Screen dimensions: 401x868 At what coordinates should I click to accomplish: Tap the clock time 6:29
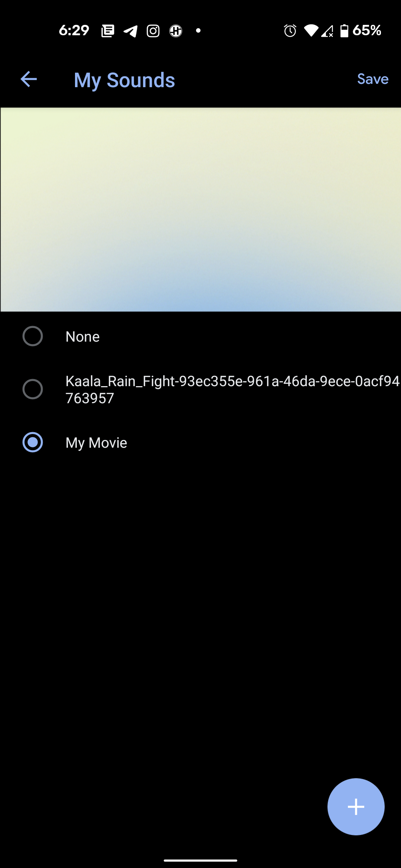click(x=74, y=30)
